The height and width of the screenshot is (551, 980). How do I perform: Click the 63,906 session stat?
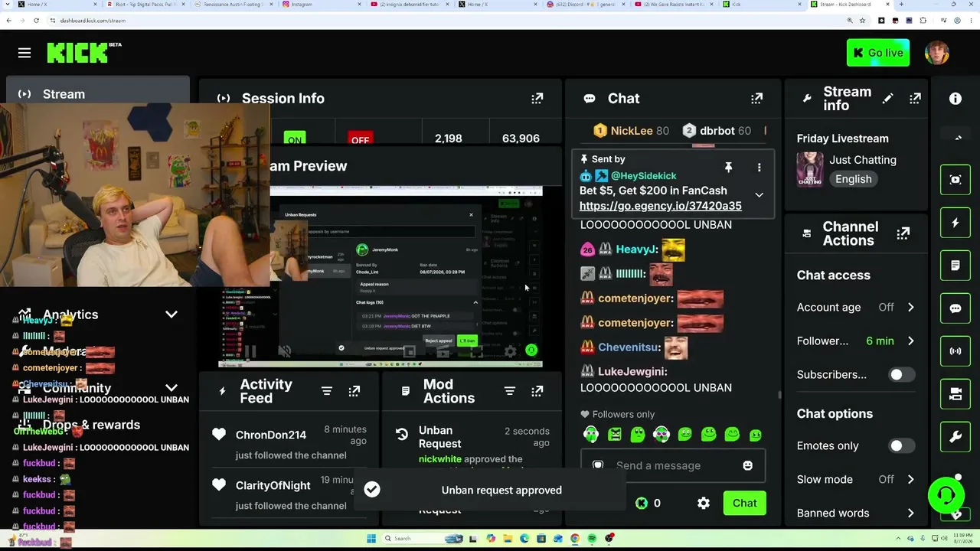click(521, 139)
